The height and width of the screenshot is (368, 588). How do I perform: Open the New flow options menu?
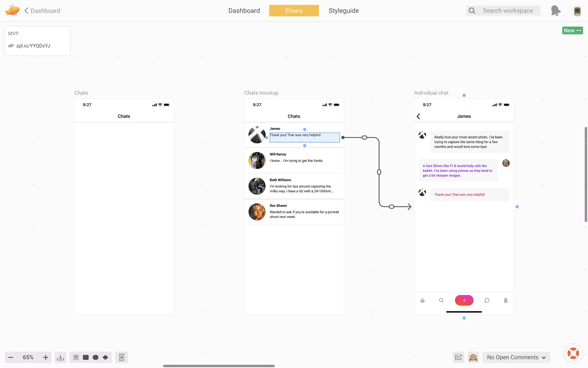click(572, 30)
